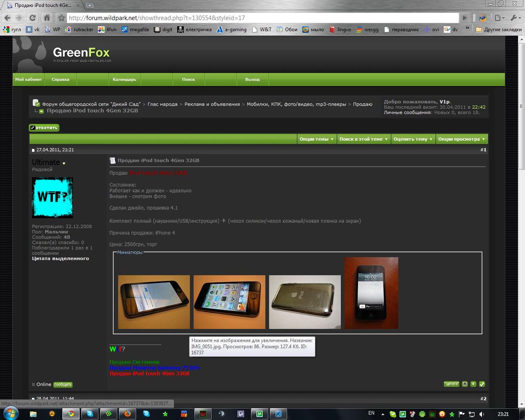Follow the Реклама и объявления breadcrumb link
This screenshot has height=420, width=525.
click(212, 104)
